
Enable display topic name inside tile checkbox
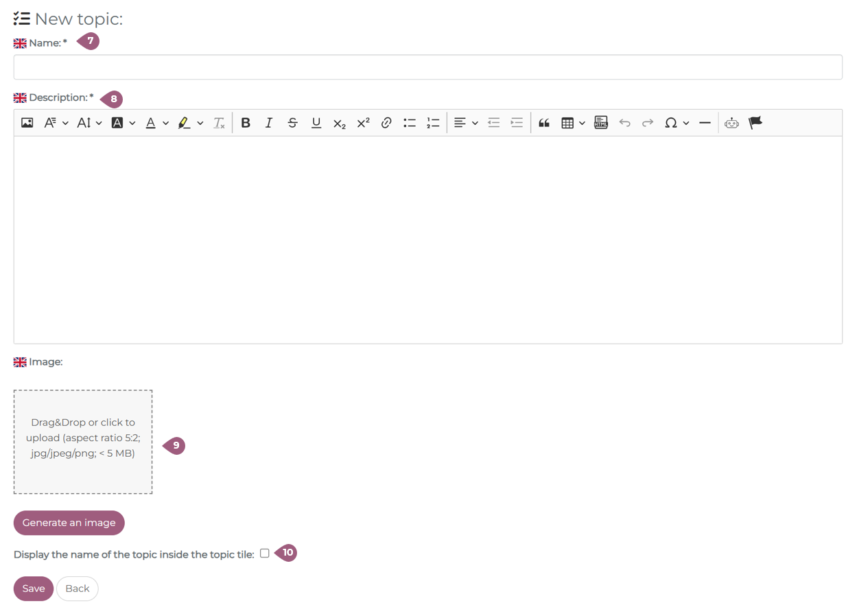pos(265,554)
